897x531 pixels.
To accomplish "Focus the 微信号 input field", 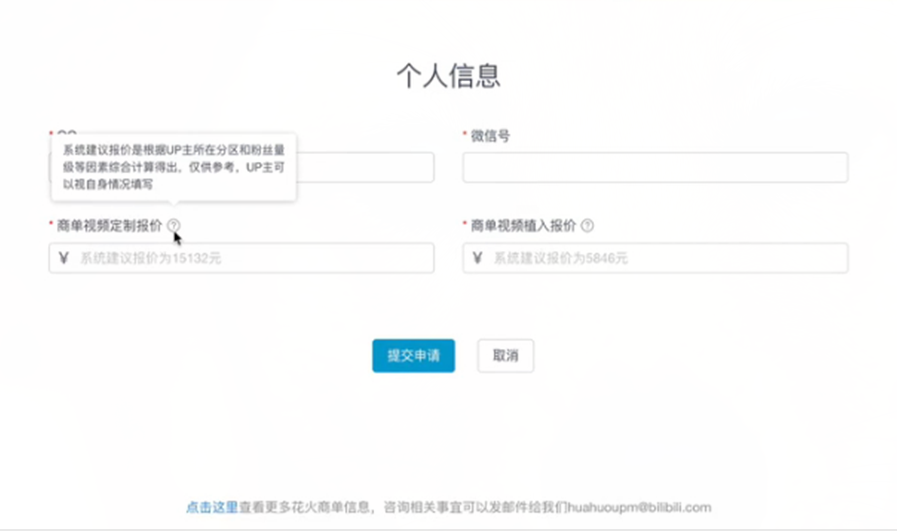I will 654,168.
